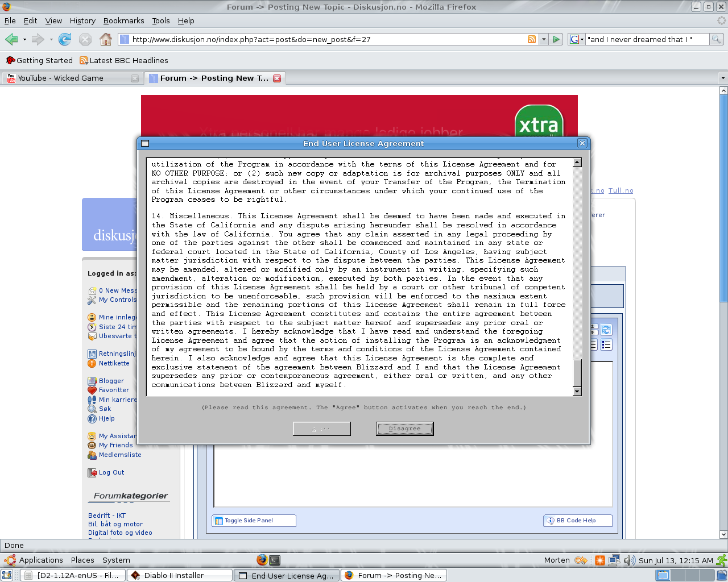Click the Toggle Side Panel button
Viewport: 728px width, 582px height.
[254, 521]
